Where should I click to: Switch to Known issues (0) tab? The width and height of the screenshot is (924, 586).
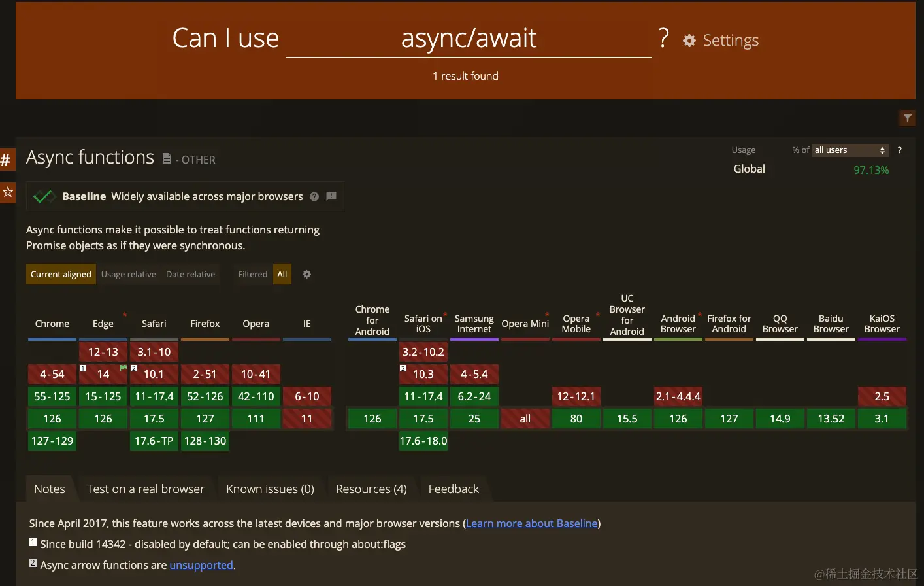click(x=271, y=489)
